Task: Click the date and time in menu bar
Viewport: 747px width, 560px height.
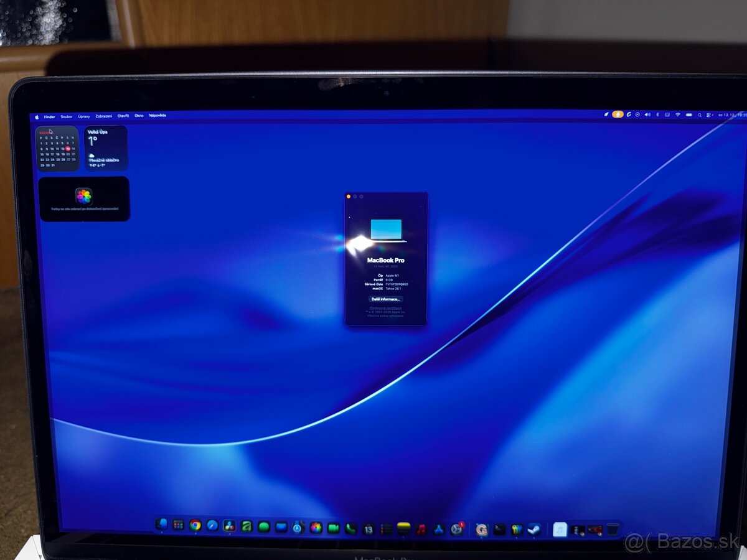Action: click(x=732, y=114)
